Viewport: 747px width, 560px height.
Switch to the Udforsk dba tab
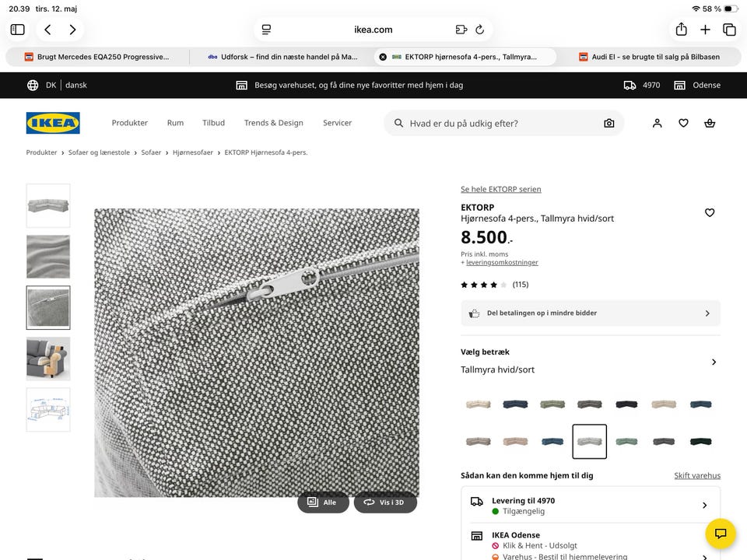click(x=282, y=57)
